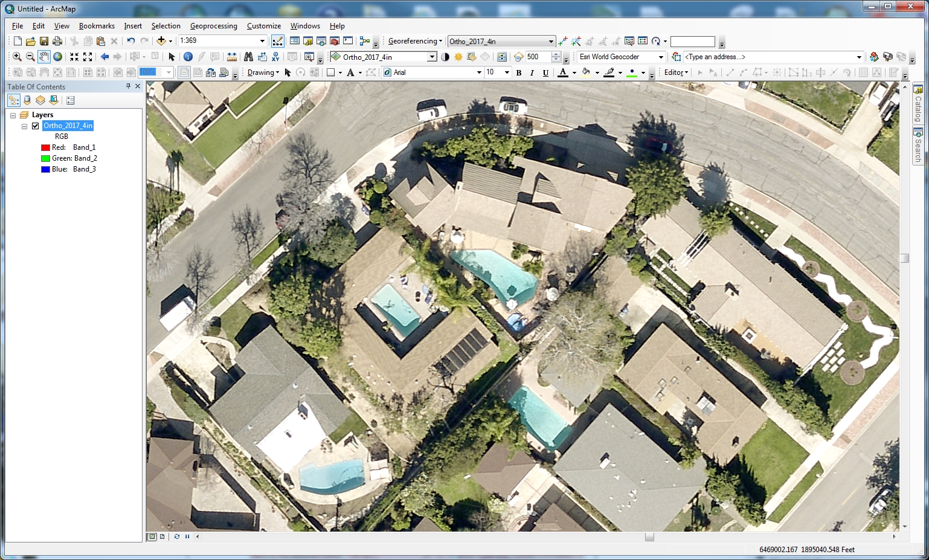Open the Editor toolbar icon

tap(278, 41)
